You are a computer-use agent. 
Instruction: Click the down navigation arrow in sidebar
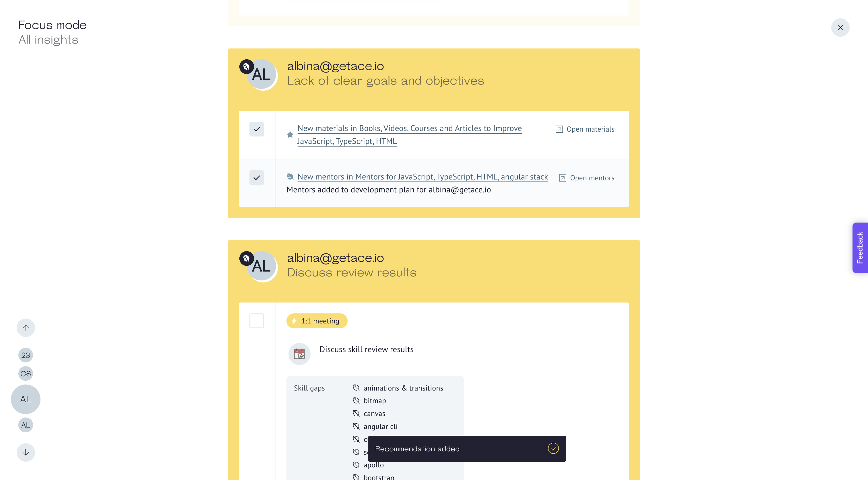pyautogui.click(x=26, y=452)
